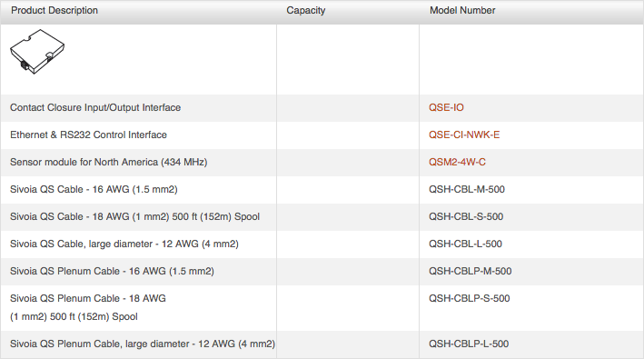Click Sivoia QS Plenum Cable 16 AWG description

point(112,271)
